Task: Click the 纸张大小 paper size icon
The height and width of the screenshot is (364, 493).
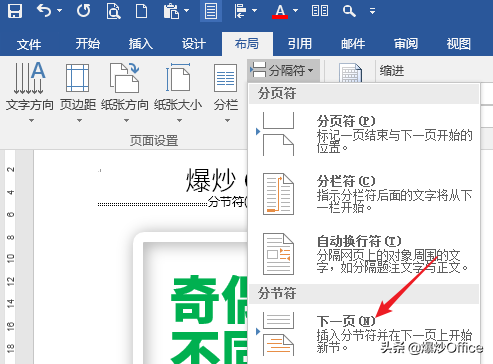Action: (178, 78)
